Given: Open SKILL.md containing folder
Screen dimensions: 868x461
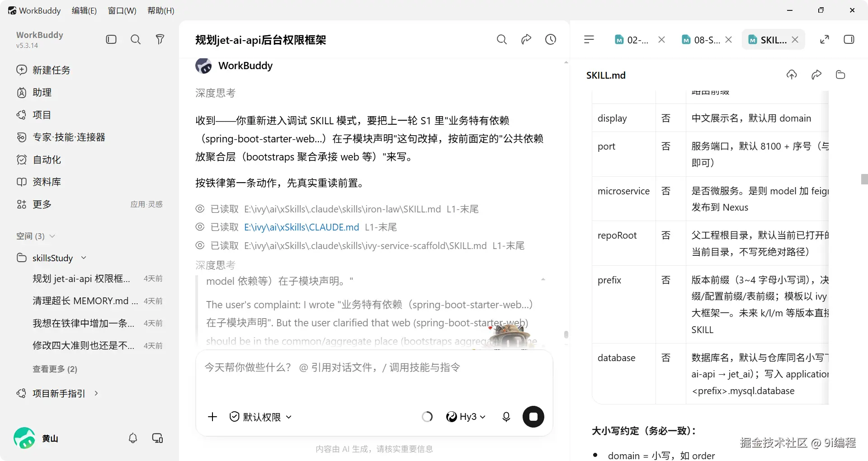Looking at the screenshot, I should click(840, 75).
